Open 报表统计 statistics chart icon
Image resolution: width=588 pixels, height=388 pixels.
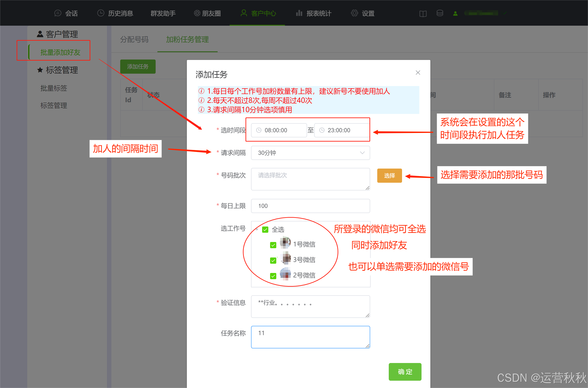tap(299, 13)
